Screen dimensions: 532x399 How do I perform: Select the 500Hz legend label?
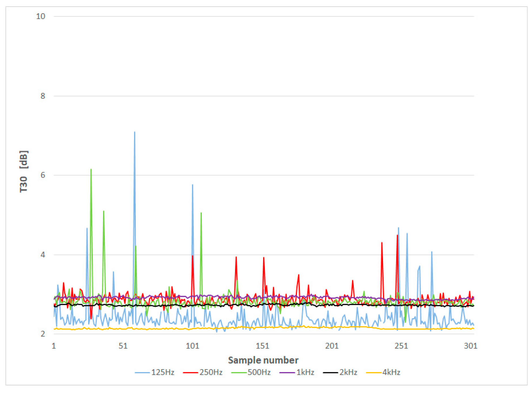(x=259, y=372)
